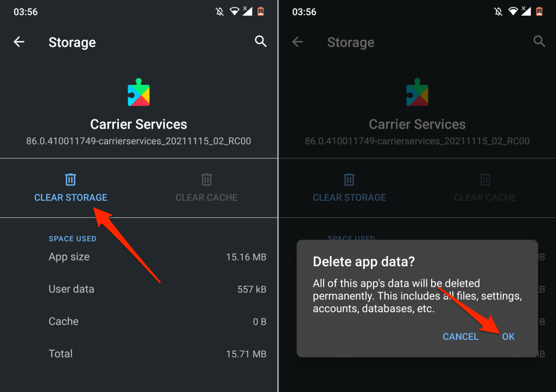Click the Carrier Services app icon on left screen
Image resolution: width=556 pixels, height=392 pixels.
[138, 93]
